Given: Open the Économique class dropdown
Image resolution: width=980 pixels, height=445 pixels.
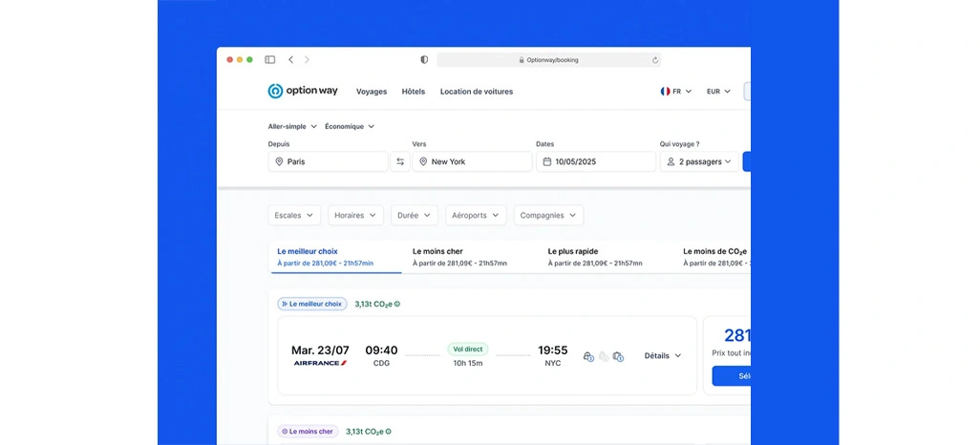Looking at the screenshot, I should 350,126.
